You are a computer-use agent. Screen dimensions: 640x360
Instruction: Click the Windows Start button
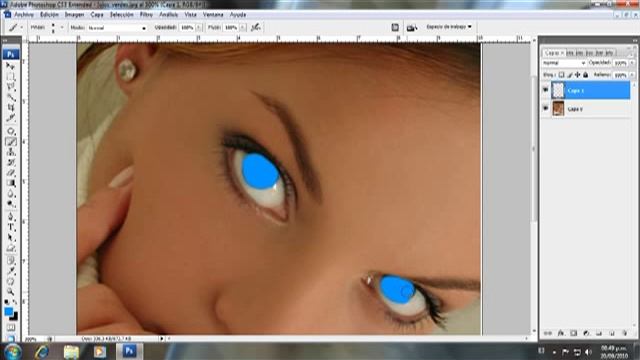[x=13, y=351]
